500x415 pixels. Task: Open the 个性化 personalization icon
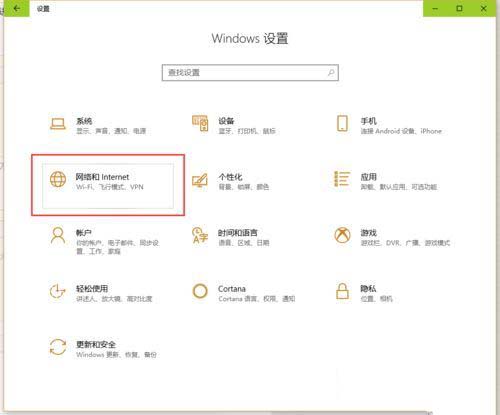tap(200, 180)
